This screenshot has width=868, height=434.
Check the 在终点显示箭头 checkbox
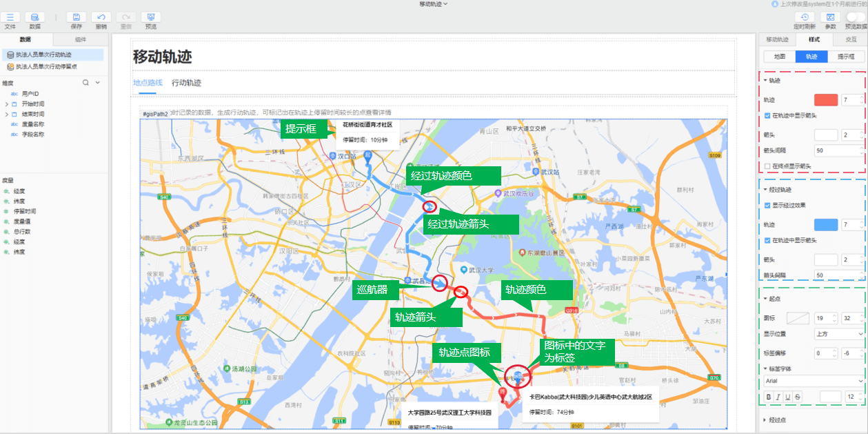767,166
